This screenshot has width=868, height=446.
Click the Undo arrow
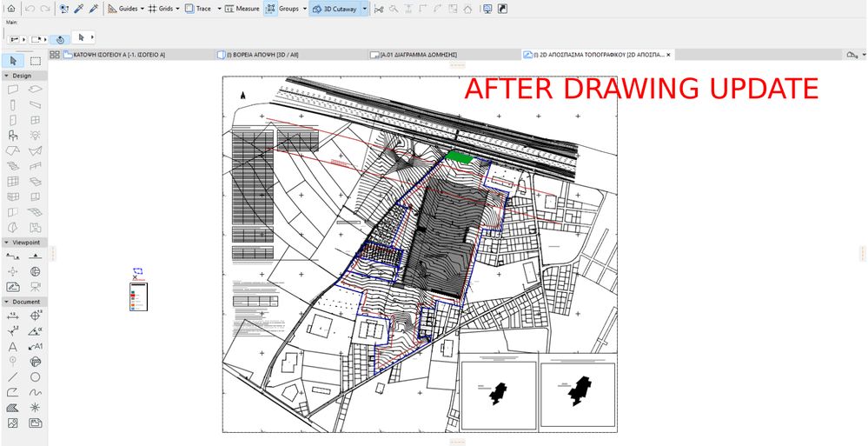coord(30,9)
